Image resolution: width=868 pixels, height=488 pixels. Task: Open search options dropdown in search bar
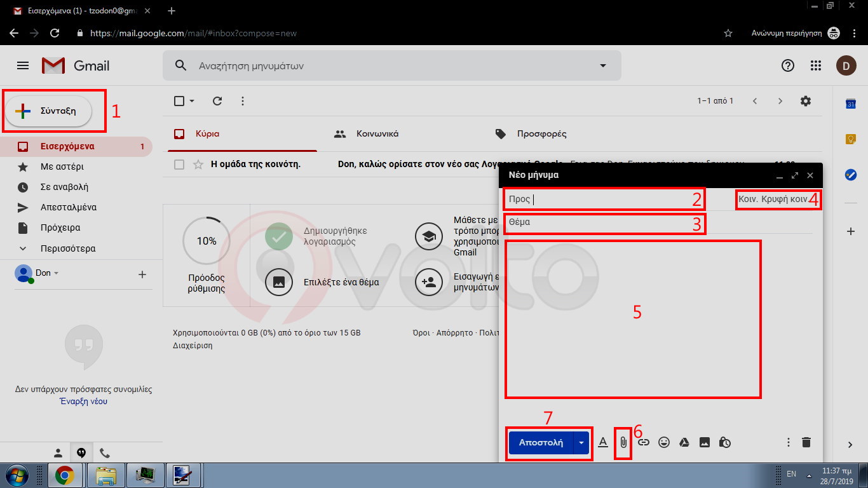coord(602,65)
